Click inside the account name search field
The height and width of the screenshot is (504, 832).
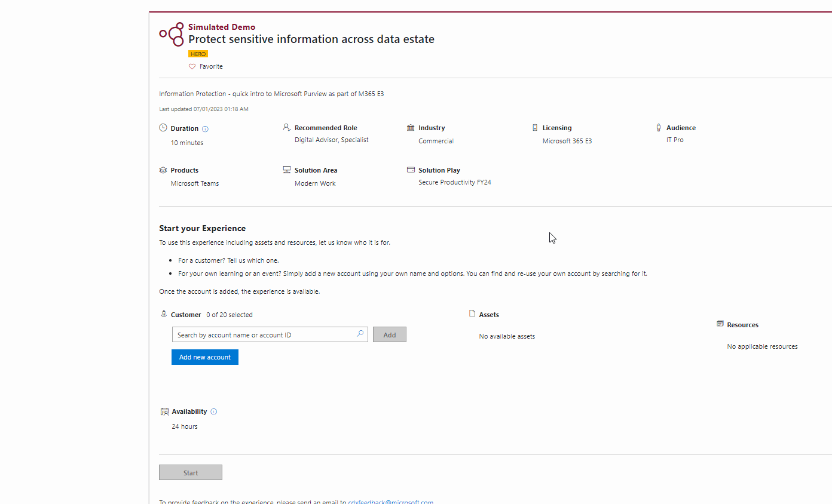263,334
